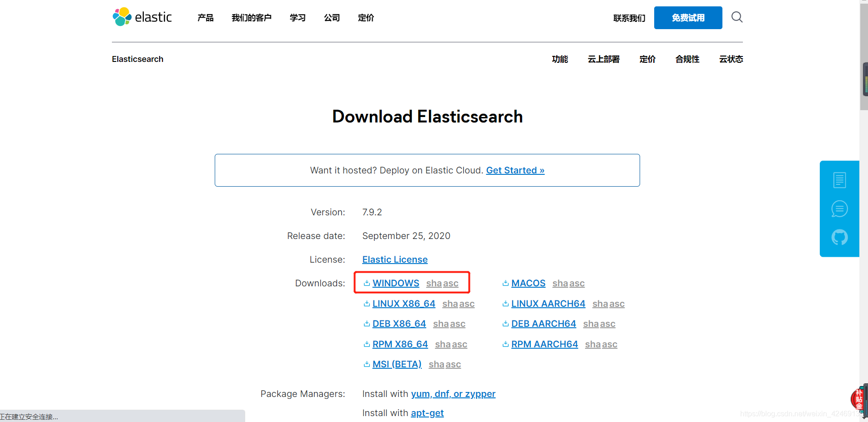The width and height of the screenshot is (868, 422).
Task: Click the 免费试用 button
Action: pos(688,18)
